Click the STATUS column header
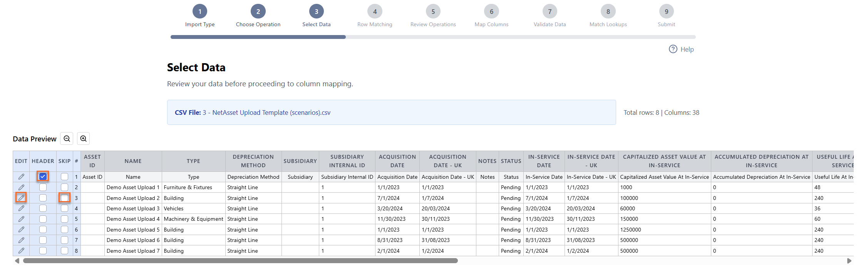Screen dimensions: 868x272 coord(511,161)
